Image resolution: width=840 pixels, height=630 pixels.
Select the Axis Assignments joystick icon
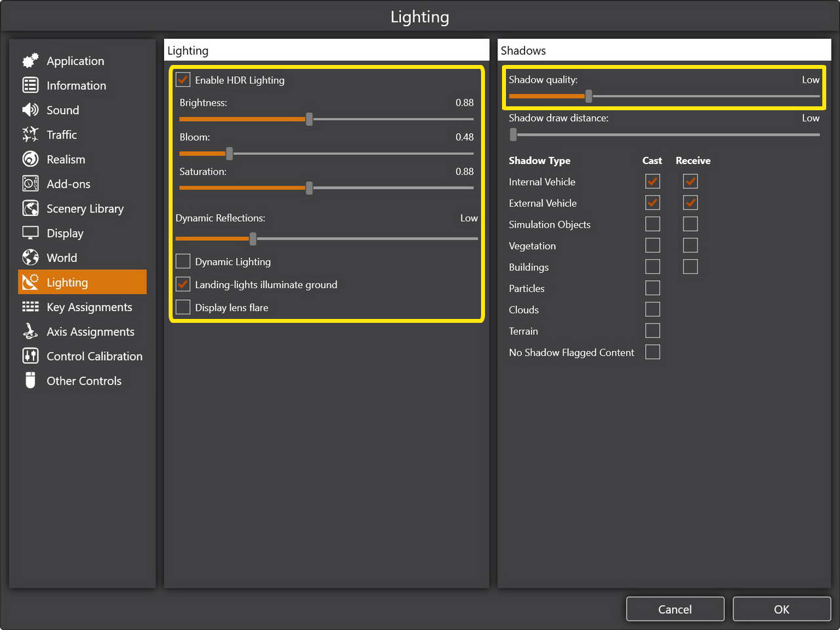tap(30, 331)
